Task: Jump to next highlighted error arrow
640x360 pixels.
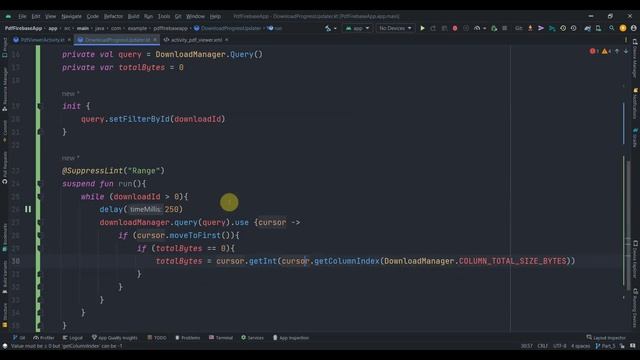Action: [x=626, y=51]
